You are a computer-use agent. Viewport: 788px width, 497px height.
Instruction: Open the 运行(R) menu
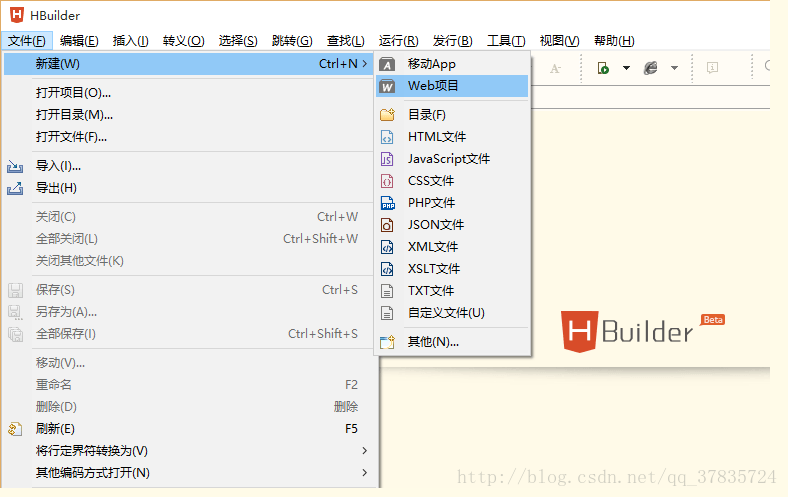(x=399, y=41)
